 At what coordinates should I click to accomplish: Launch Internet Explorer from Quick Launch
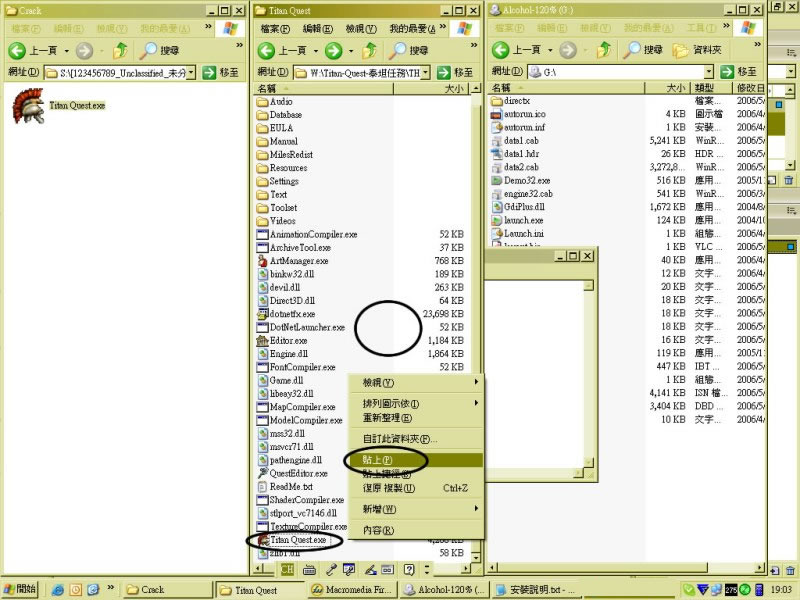point(58,590)
